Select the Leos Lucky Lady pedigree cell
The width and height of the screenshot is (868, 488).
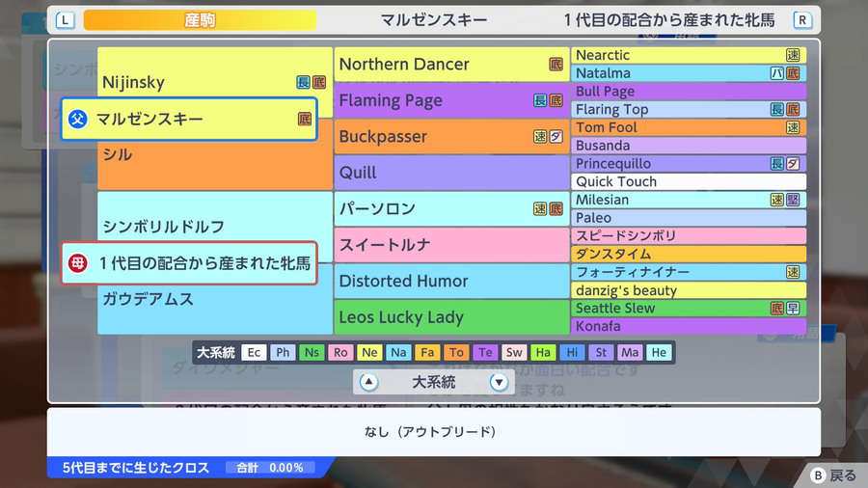(451, 317)
